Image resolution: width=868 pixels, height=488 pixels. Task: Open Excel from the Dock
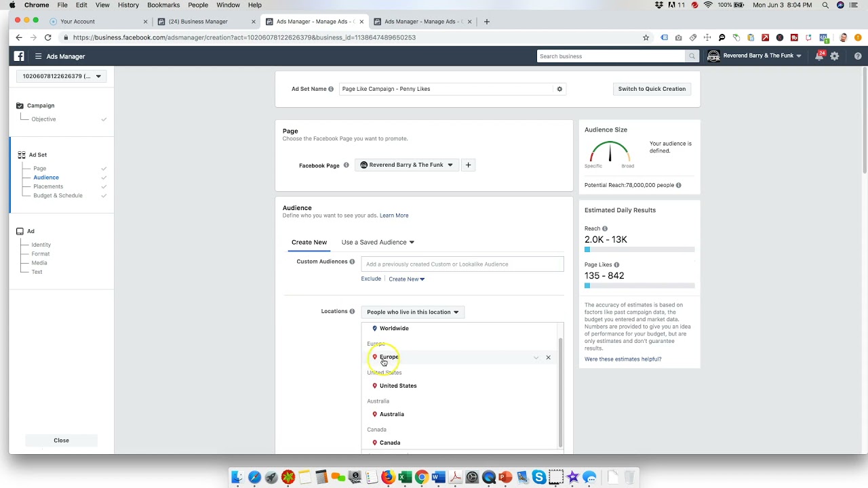pos(405,477)
